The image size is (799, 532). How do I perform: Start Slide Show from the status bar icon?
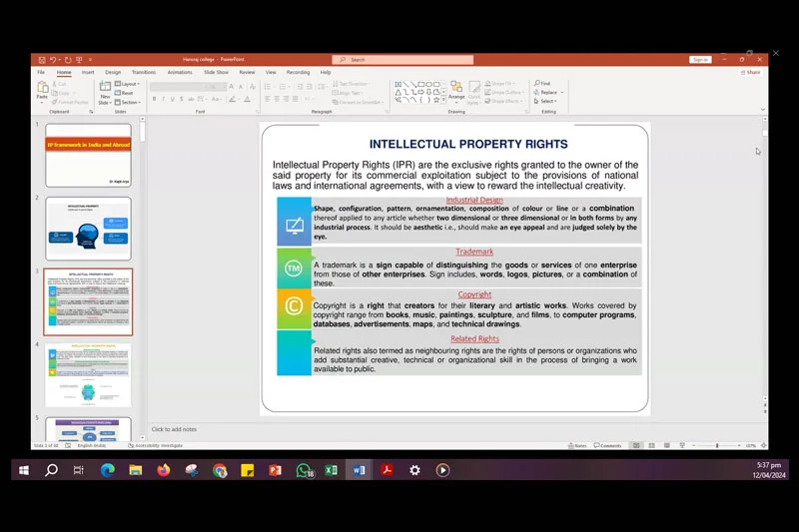coord(682,445)
